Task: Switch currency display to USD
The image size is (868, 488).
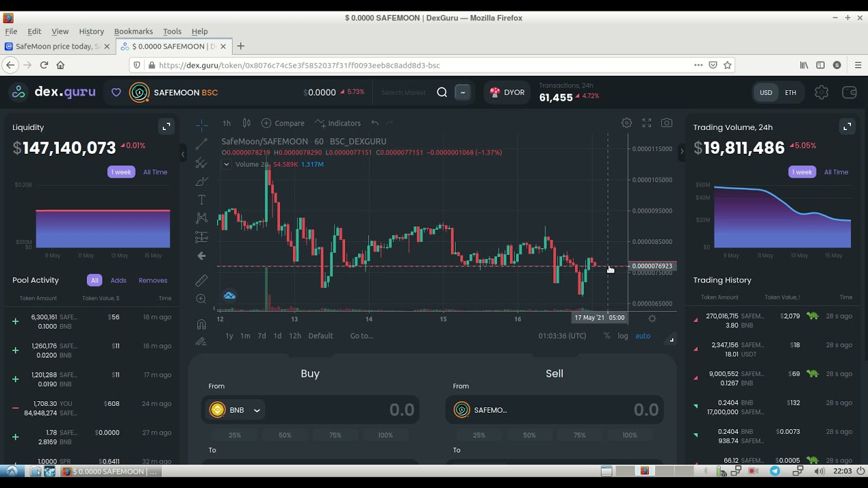Action: point(766,93)
